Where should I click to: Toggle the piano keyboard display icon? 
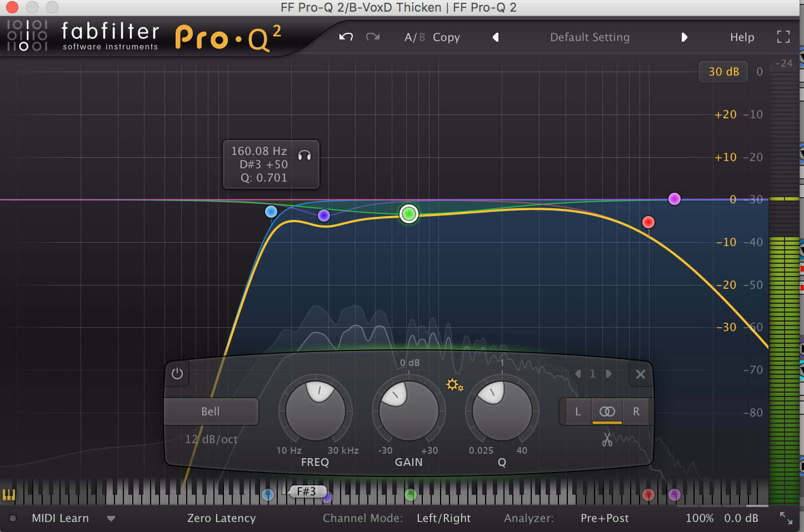(x=9, y=494)
